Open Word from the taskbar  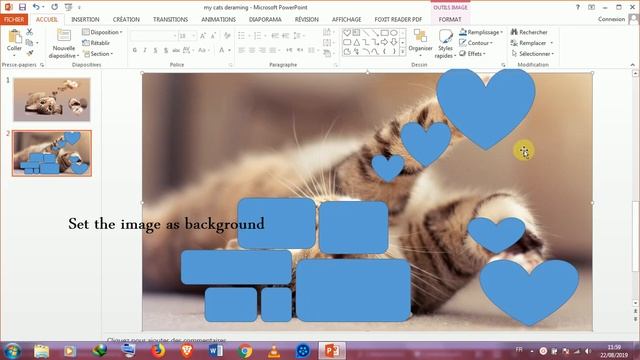point(216,351)
